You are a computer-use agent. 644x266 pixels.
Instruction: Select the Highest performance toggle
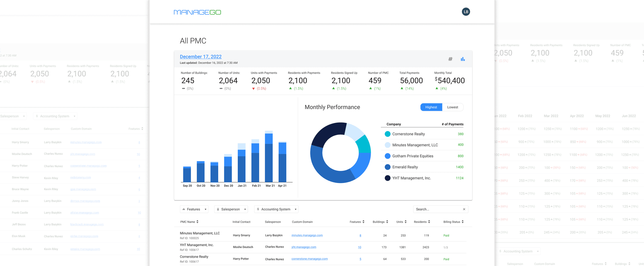(431, 107)
